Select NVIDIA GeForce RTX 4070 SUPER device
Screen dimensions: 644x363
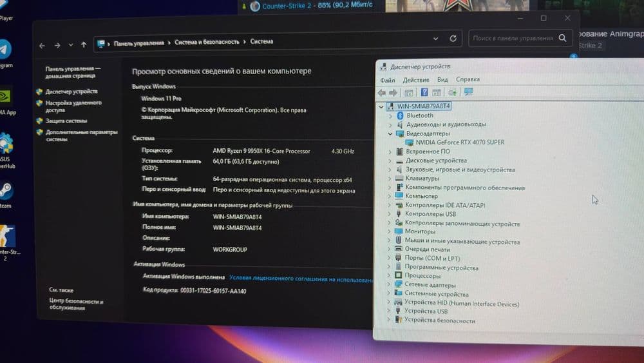(460, 142)
